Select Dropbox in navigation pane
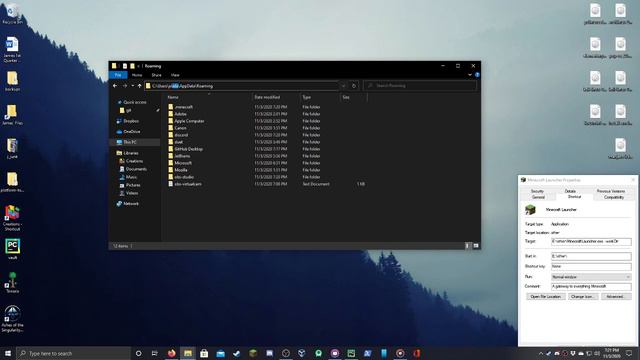This screenshot has width=640, height=360. 131,121
